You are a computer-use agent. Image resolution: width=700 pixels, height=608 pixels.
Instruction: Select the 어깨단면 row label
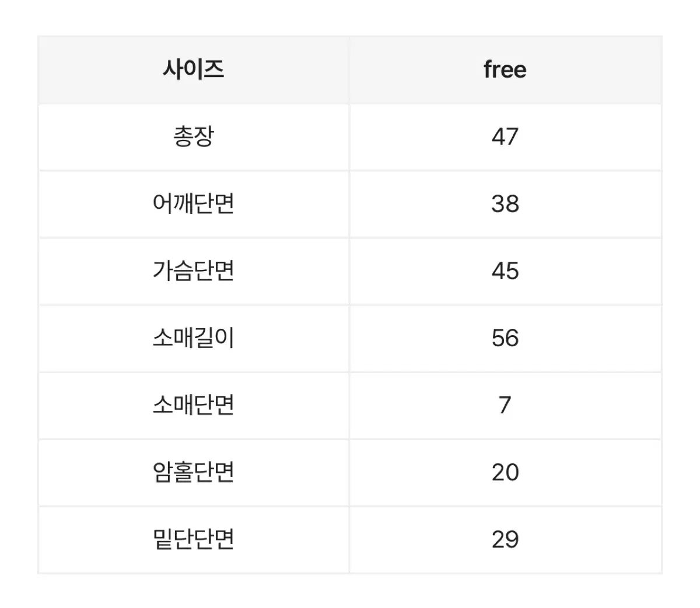click(194, 204)
